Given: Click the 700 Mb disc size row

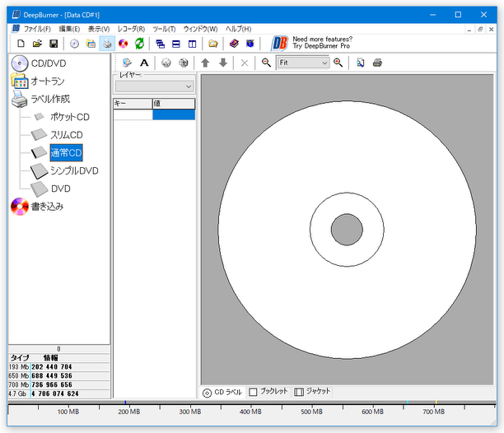Looking at the screenshot, I should coord(58,384).
